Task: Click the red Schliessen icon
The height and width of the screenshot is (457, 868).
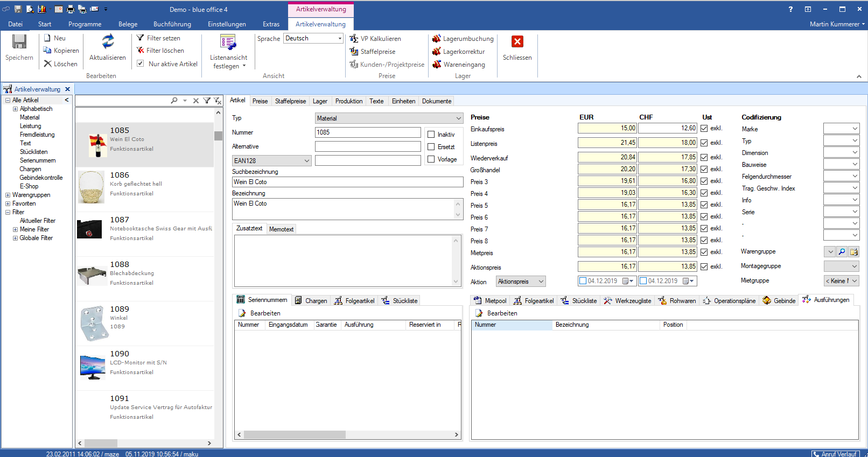Action: tap(517, 42)
